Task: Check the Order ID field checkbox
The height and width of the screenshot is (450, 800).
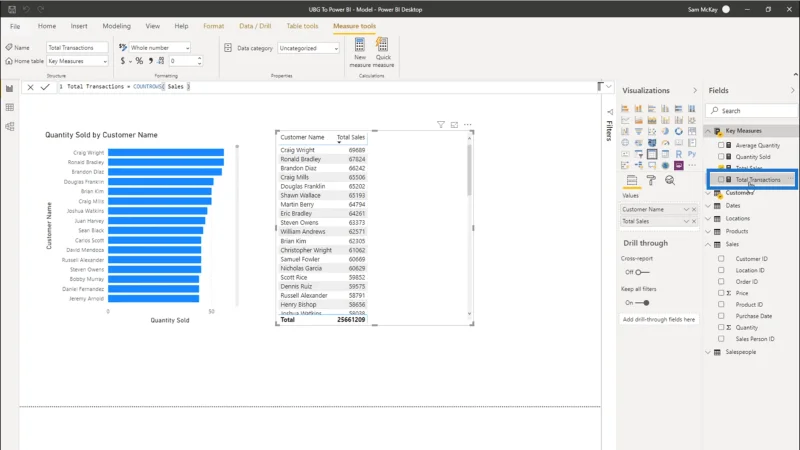Action: (721, 281)
